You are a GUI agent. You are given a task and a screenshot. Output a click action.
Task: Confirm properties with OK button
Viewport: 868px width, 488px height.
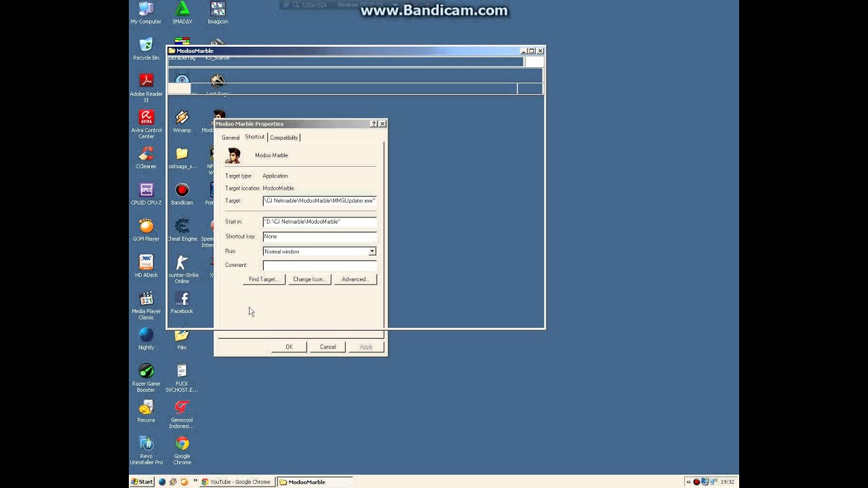pos(289,347)
